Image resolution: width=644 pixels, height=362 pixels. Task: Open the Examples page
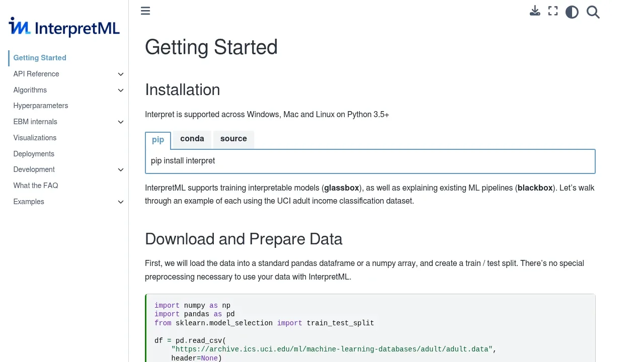tap(29, 202)
